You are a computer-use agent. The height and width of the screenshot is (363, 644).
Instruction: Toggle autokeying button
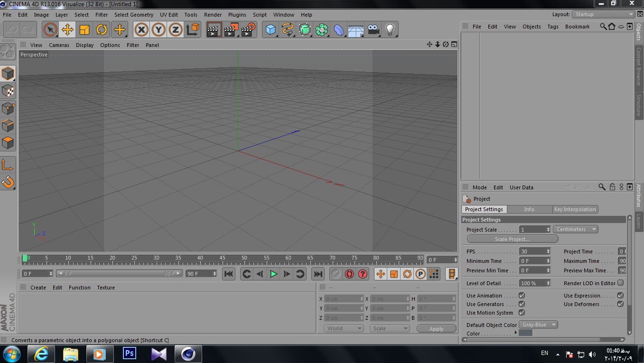tap(349, 274)
